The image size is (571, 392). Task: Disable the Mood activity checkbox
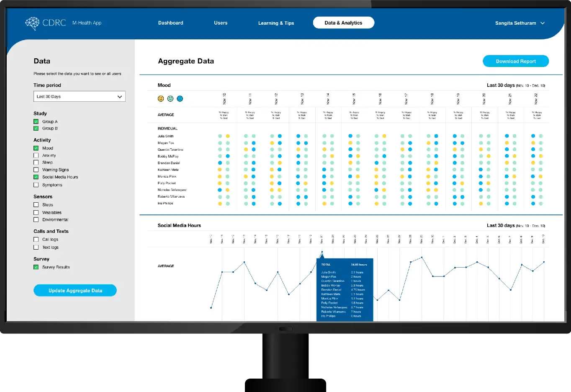(36, 148)
